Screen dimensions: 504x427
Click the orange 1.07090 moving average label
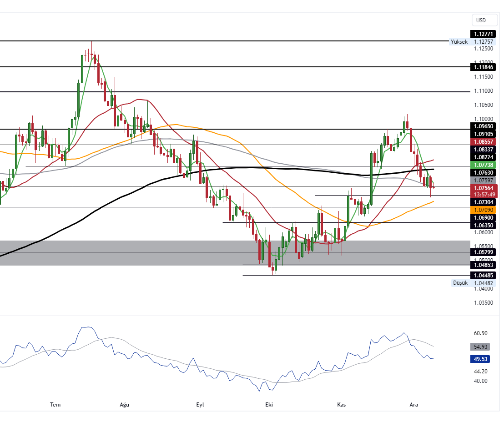(484, 210)
